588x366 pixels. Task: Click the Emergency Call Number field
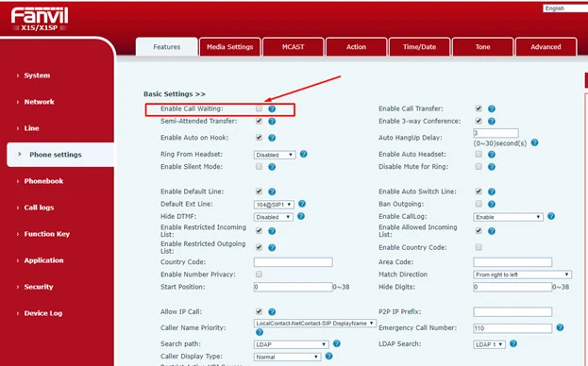[x=512, y=328]
